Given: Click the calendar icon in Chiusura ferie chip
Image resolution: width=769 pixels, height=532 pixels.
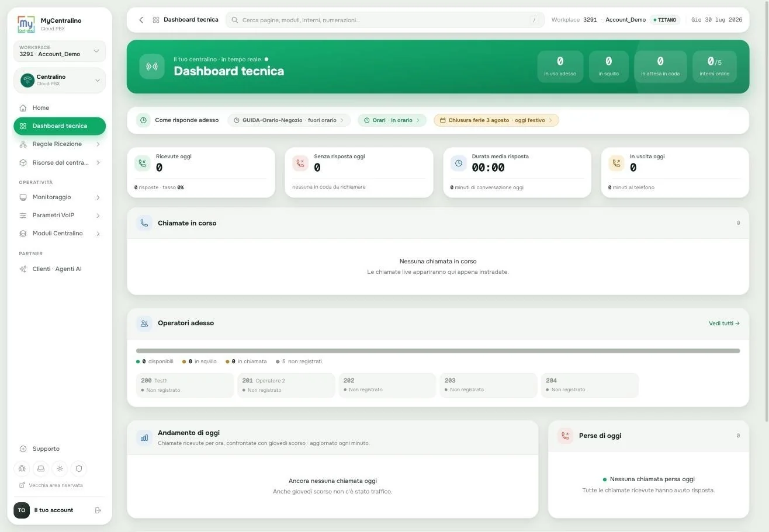Looking at the screenshot, I should pyautogui.click(x=442, y=120).
